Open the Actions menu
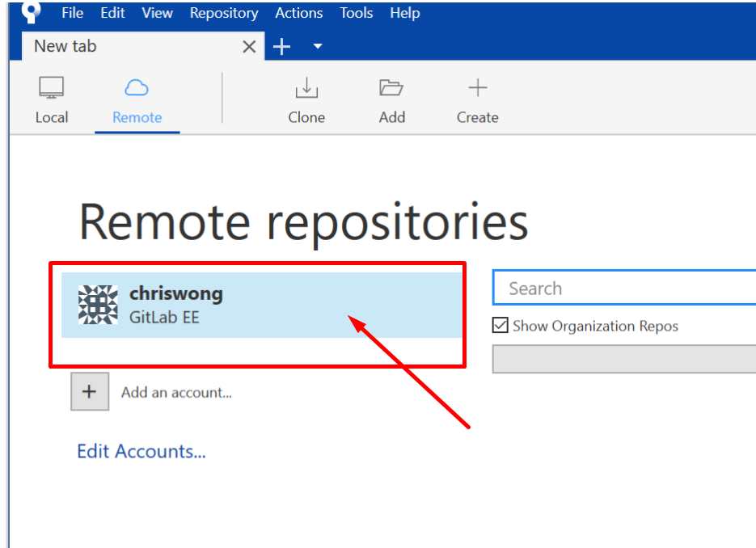This screenshot has width=756, height=548. click(x=299, y=13)
